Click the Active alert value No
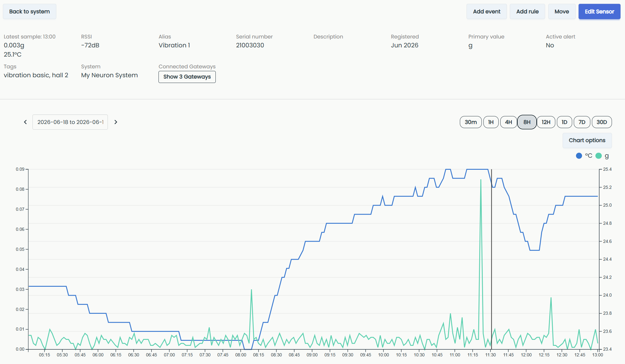The image size is (625, 364). click(550, 45)
